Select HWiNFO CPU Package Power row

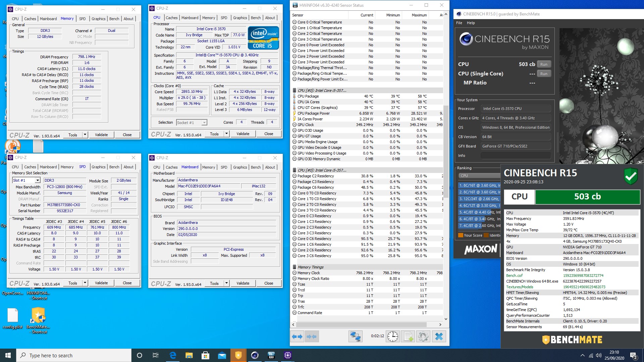click(x=367, y=113)
